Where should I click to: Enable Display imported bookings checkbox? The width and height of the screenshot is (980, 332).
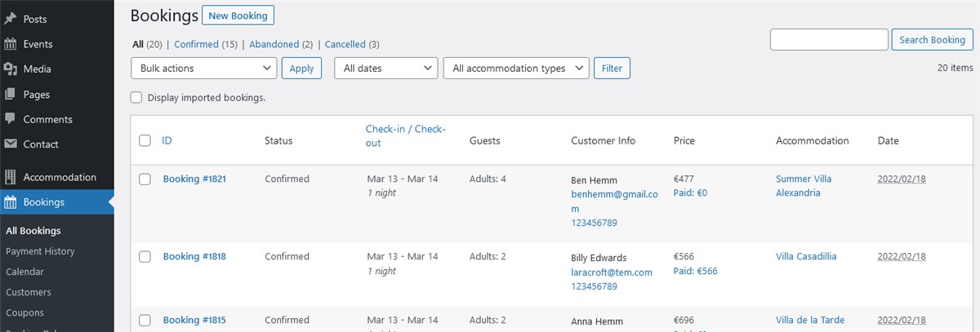tap(137, 97)
